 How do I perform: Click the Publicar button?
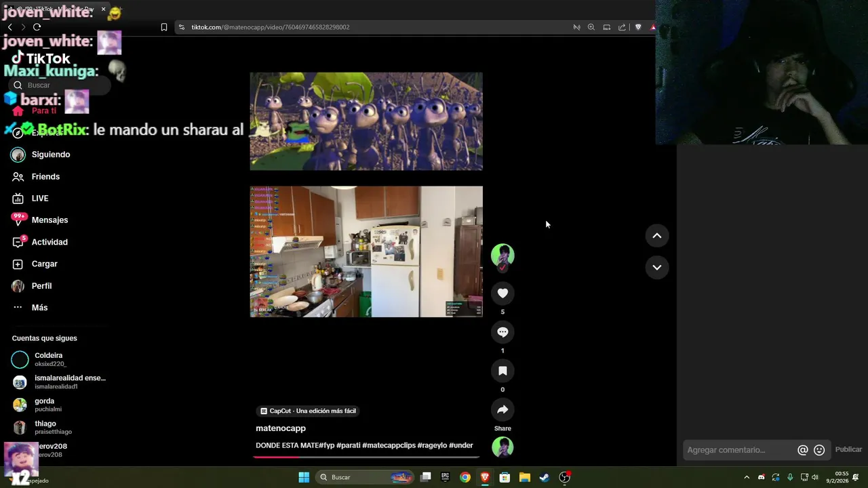tap(848, 449)
